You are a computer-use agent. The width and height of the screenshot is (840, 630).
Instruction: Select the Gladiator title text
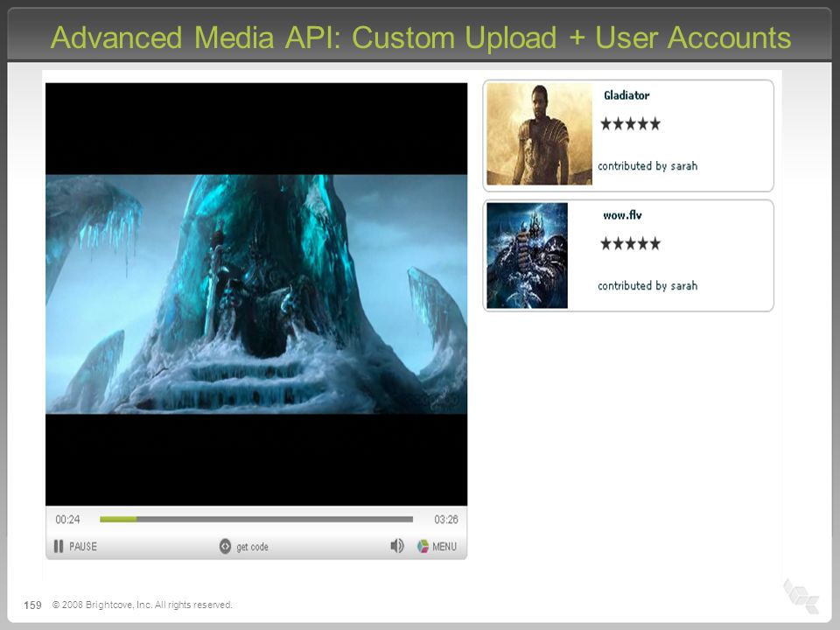[626, 95]
